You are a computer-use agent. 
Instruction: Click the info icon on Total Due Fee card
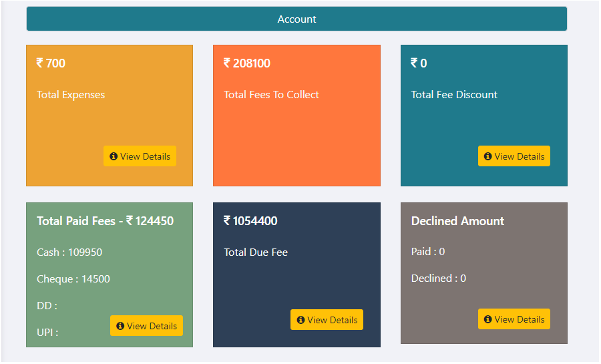coord(300,320)
